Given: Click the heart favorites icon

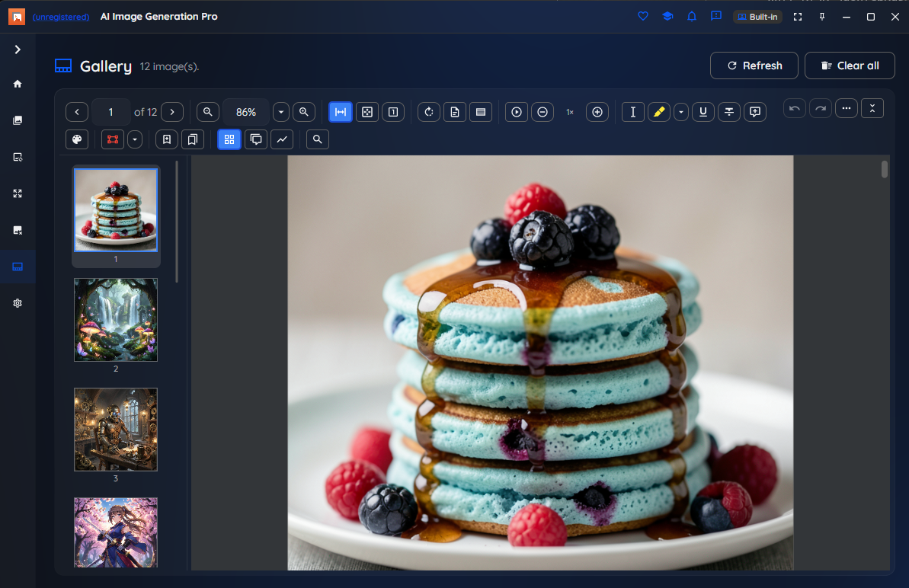Looking at the screenshot, I should [x=643, y=16].
